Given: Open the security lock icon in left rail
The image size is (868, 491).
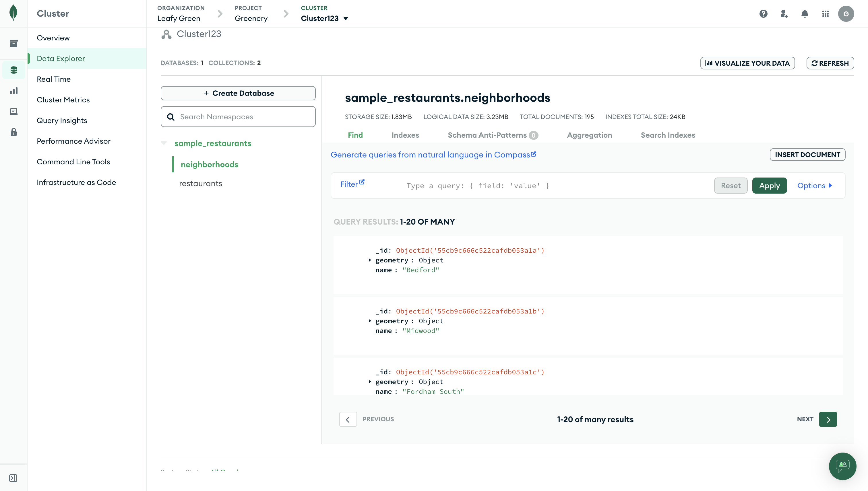Looking at the screenshot, I should pos(13,132).
